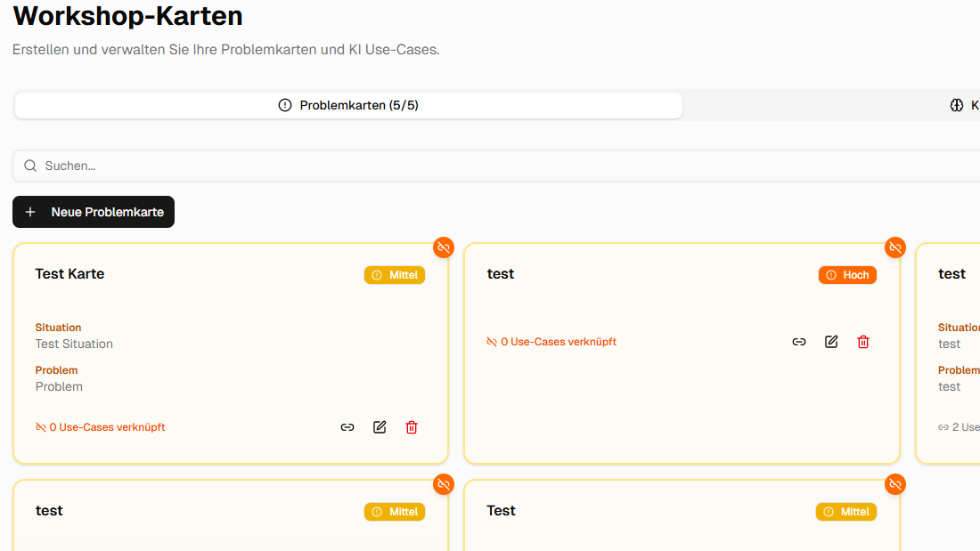The height and width of the screenshot is (551, 980).
Task: Link use-cases on the Hoch test card
Action: point(799,342)
